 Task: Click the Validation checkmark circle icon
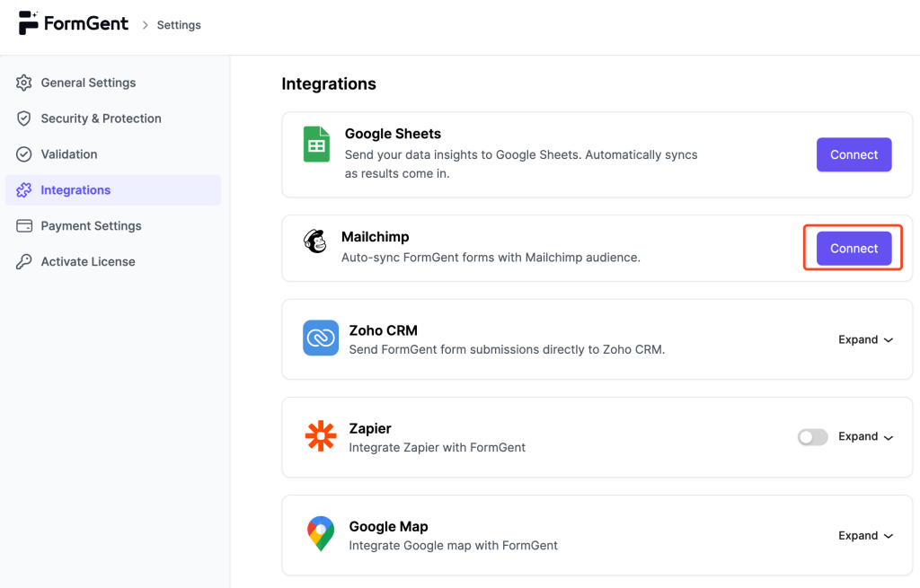[x=24, y=154]
